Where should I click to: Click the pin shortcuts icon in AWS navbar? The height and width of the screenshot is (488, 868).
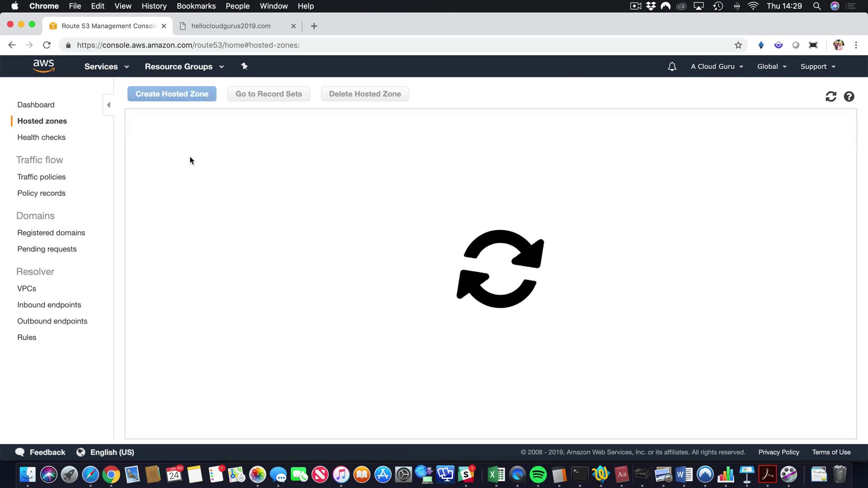(244, 66)
